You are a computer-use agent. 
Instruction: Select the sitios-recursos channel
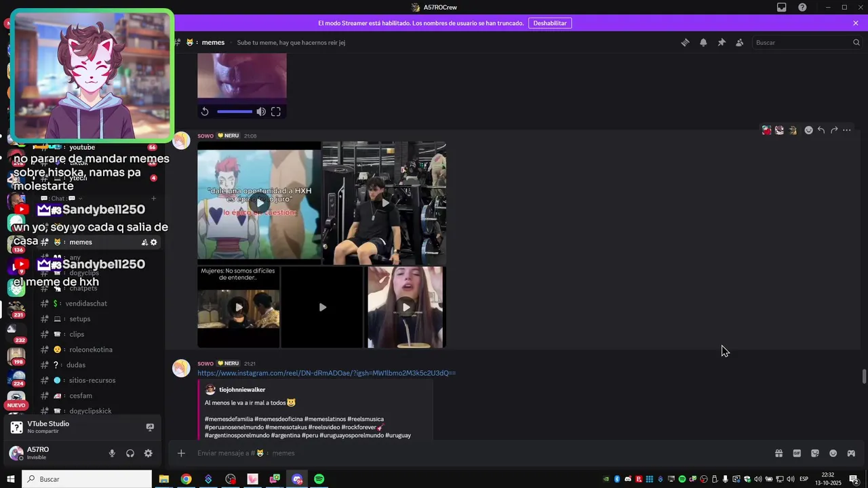coord(98,380)
